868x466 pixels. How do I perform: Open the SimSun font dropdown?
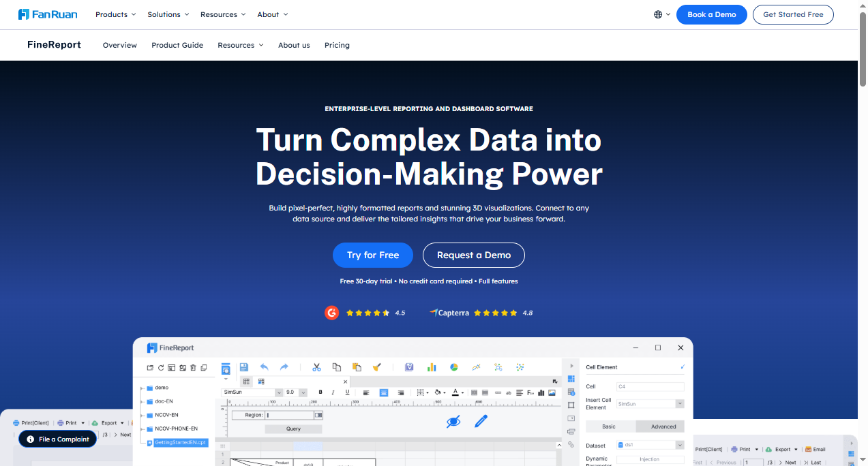279,392
